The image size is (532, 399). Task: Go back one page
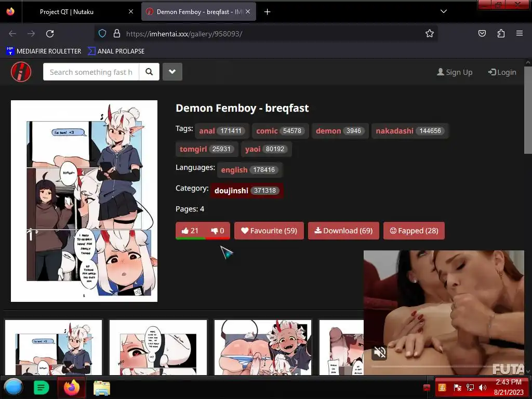pos(12,34)
